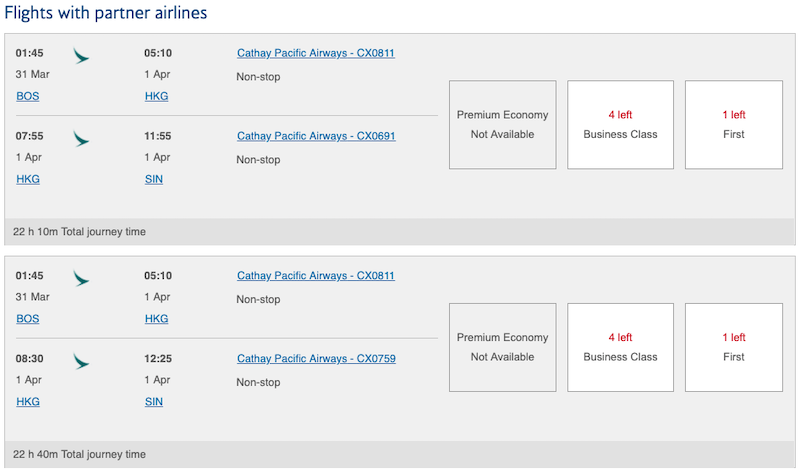Open Cathay Pacific Airways CX0691 flight details
The width and height of the screenshot is (800, 474).
[x=316, y=136]
